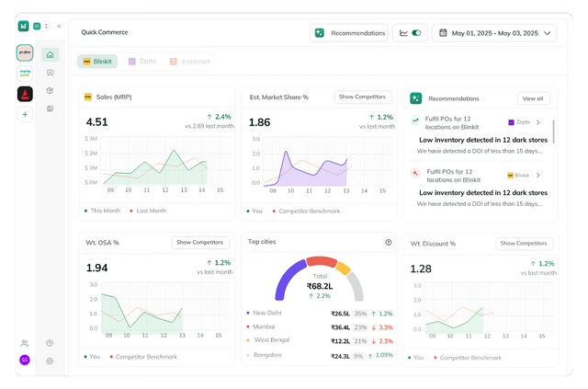Add new brand with plus icon

(25, 115)
